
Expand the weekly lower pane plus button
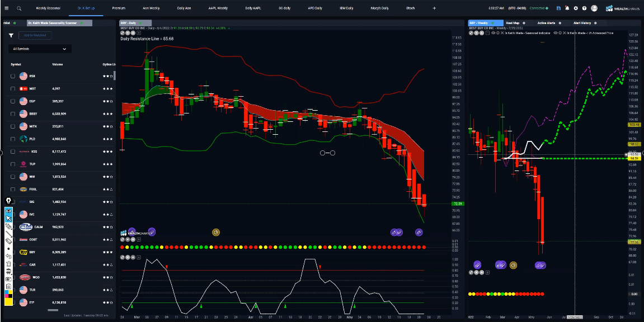click(487, 272)
